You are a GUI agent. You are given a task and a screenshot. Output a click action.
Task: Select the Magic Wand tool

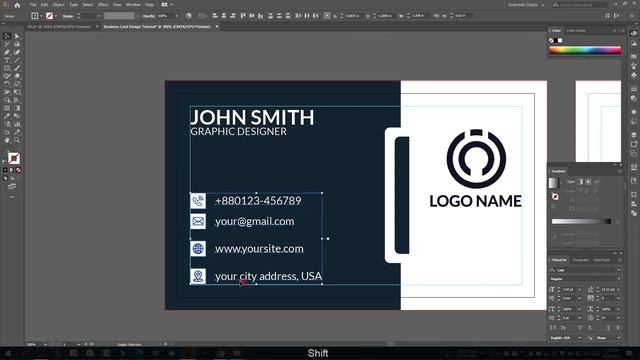7,44
